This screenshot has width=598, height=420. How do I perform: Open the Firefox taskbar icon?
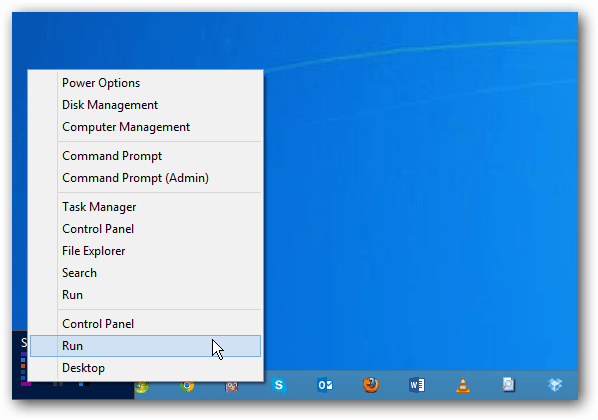[371, 385]
